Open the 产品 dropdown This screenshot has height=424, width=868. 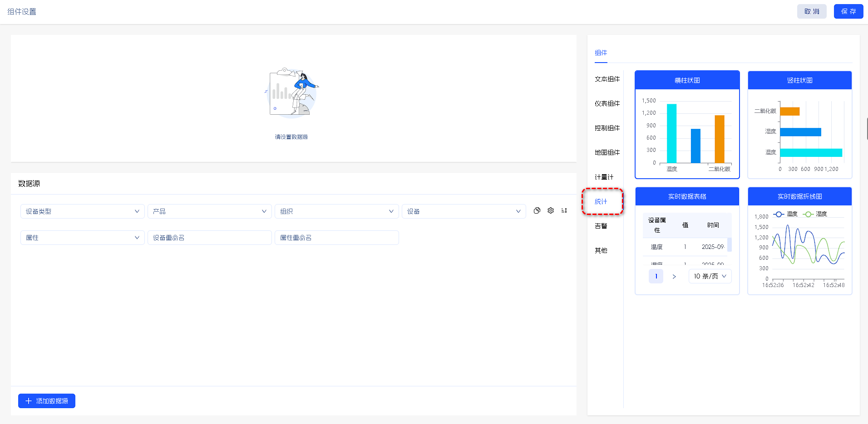209,211
